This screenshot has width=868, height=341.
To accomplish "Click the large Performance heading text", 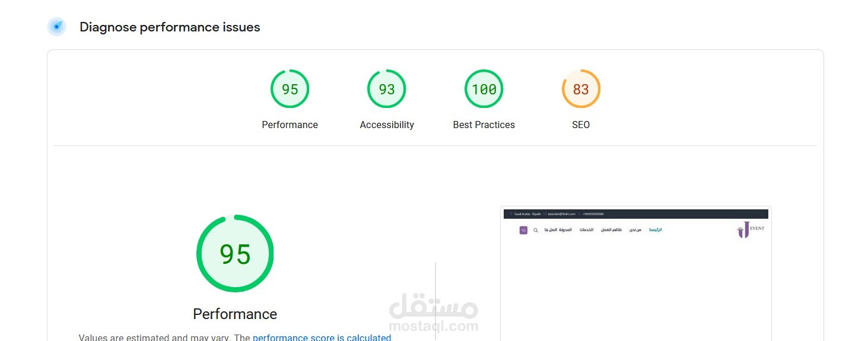I will (x=235, y=314).
